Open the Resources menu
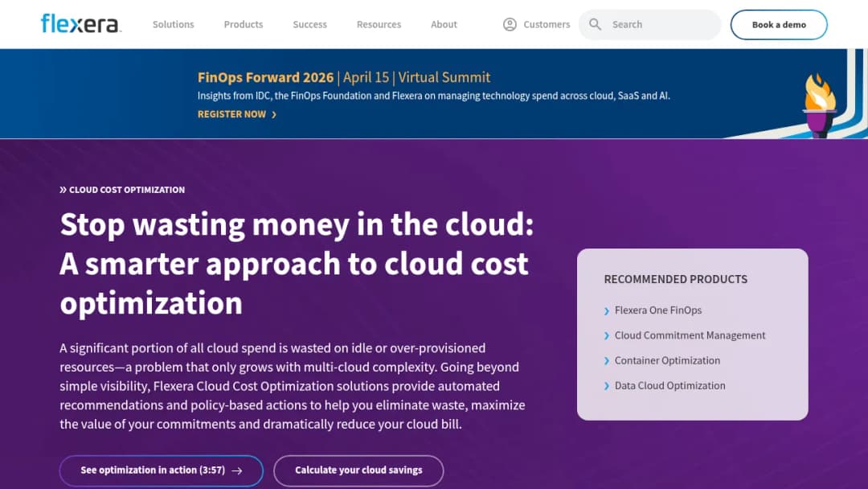This screenshot has height=489, width=868. click(379, 24)
